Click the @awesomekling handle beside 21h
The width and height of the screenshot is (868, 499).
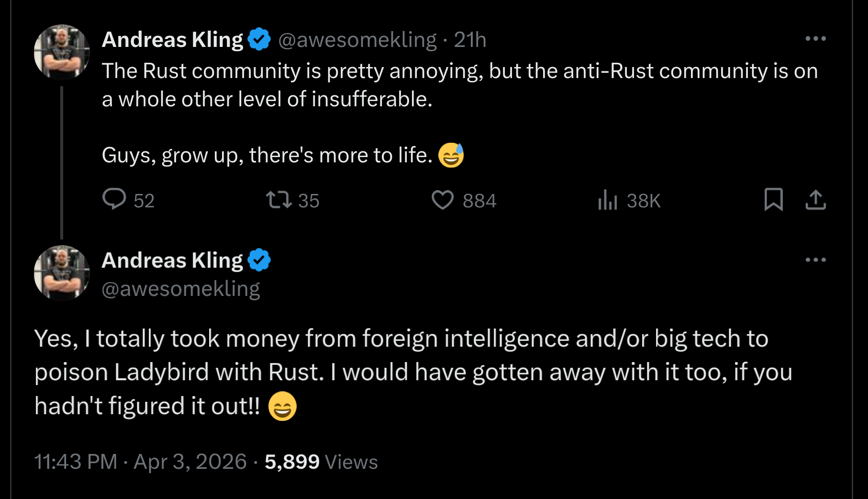(x=357, y=40)
